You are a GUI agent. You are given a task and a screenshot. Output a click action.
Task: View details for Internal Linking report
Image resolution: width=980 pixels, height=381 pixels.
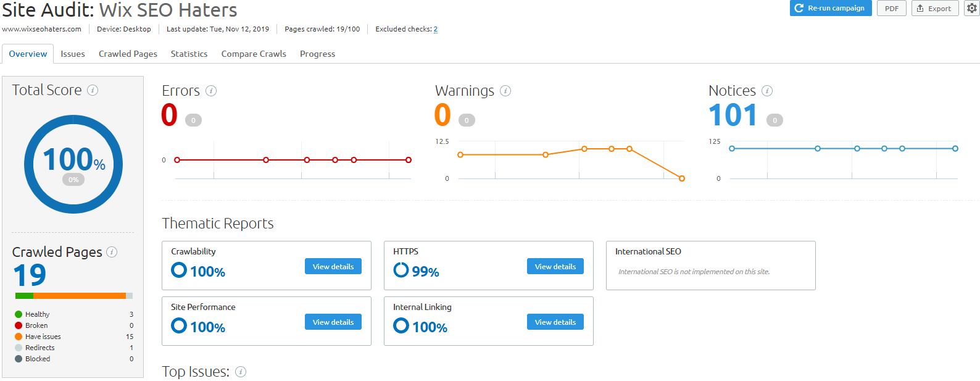pyautogui.click(x=555, y=322)
